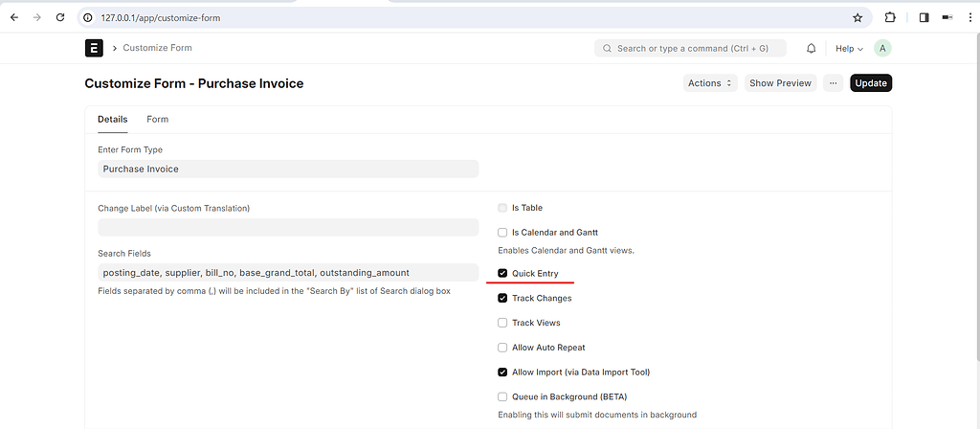This screenshot has height=429, width=980.
Task: Disable the Track Changes checkbox
Action: point(502,299)
